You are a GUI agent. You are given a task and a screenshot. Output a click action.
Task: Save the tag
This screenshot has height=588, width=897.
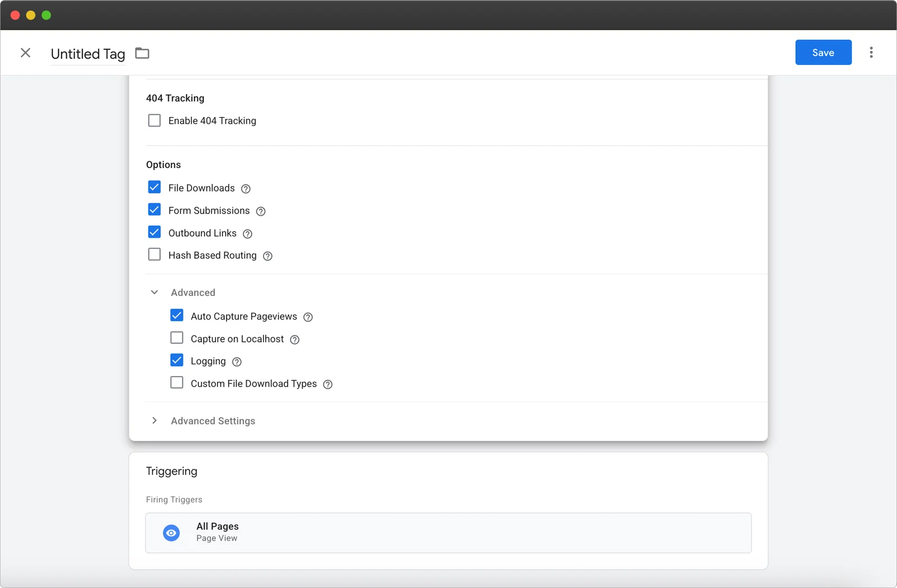pyautogui.click(x=823, y=52)
